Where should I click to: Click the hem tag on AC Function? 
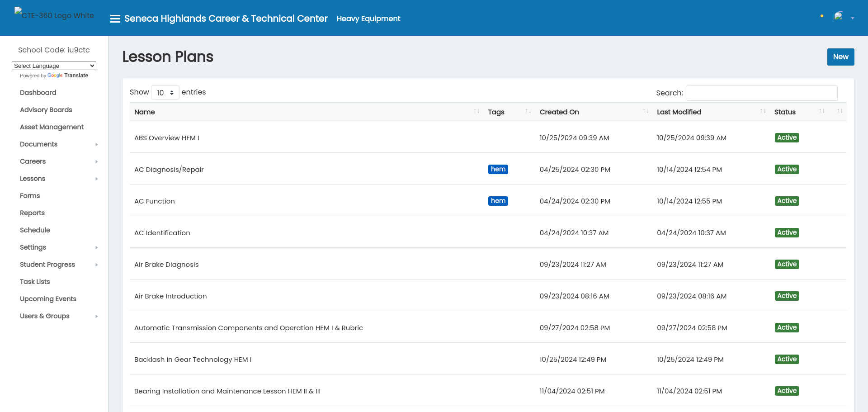[498, 201]
